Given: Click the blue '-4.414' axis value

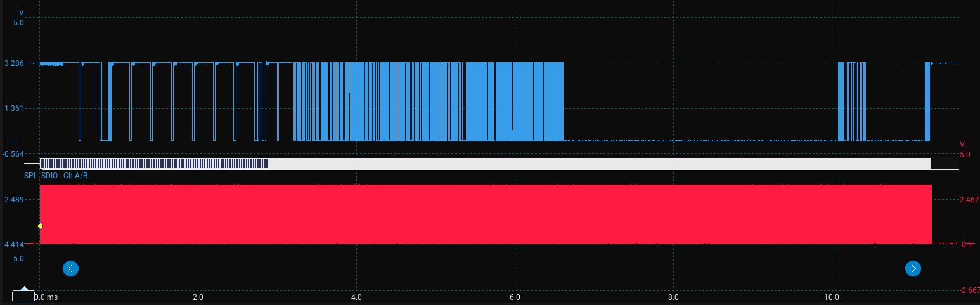Looking at the screenshot, I should click(x=13, y=245).
